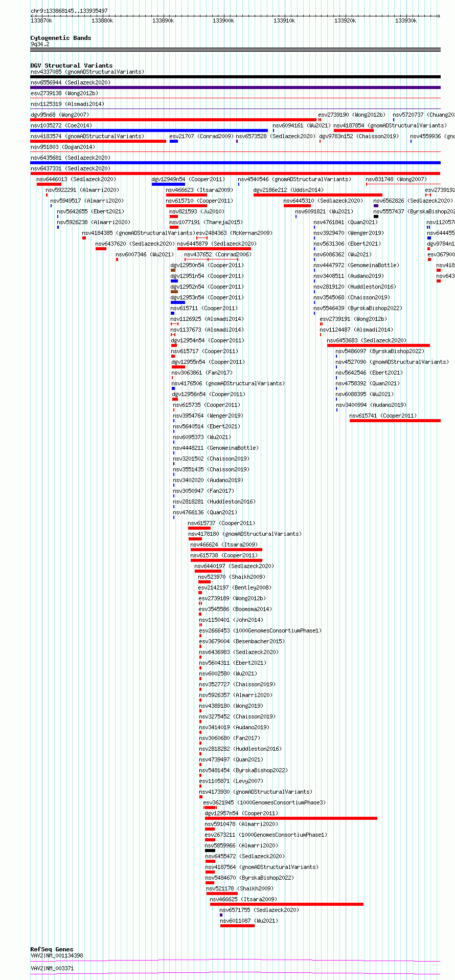Select nsv6573528 (Sedlazeck2020) variant label
The image size is (455, 980).
click(276, 136)
